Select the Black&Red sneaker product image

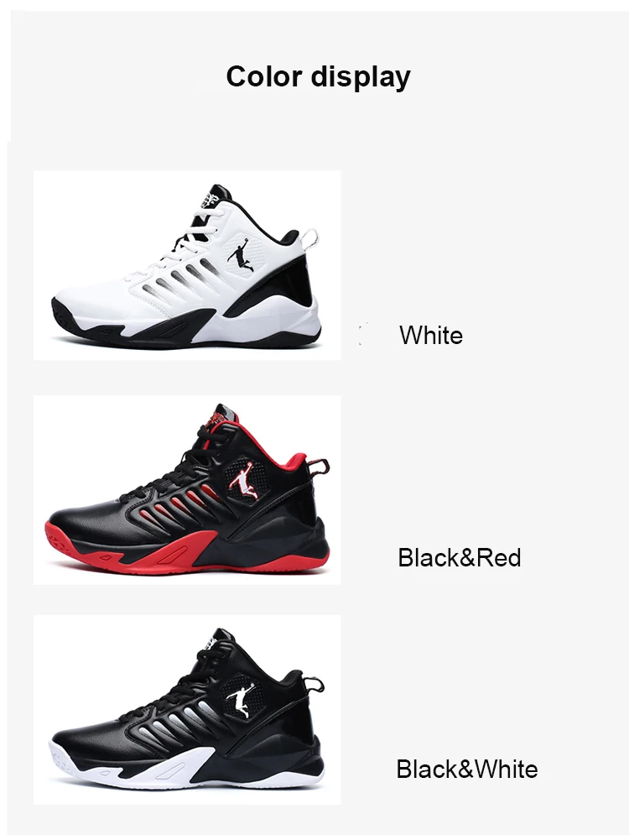coord(187,489)
